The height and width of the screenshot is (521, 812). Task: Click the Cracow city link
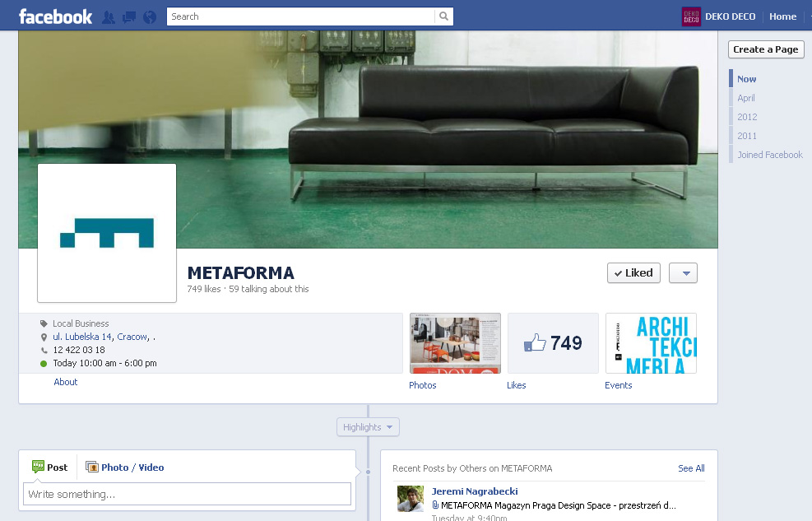[x=132, y=337]
